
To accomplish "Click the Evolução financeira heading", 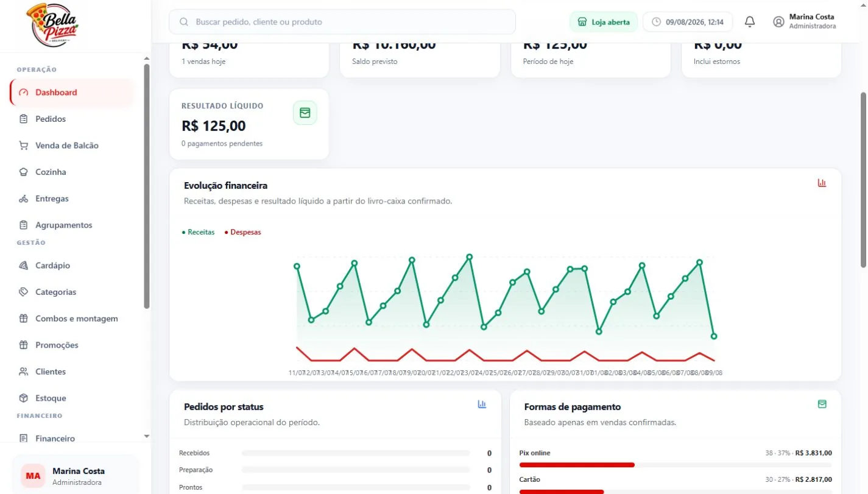I will coord(225,186).
